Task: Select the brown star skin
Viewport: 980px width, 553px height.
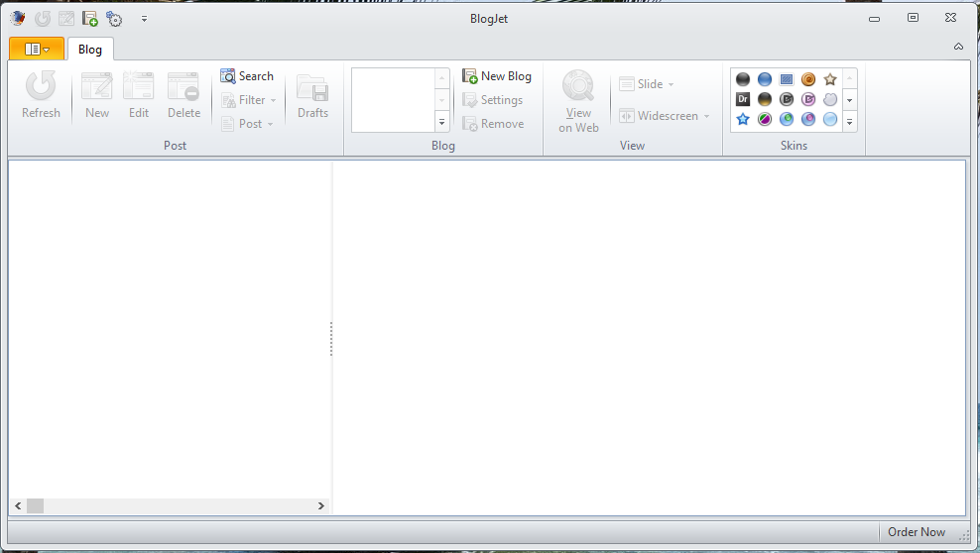Action: 830,79
